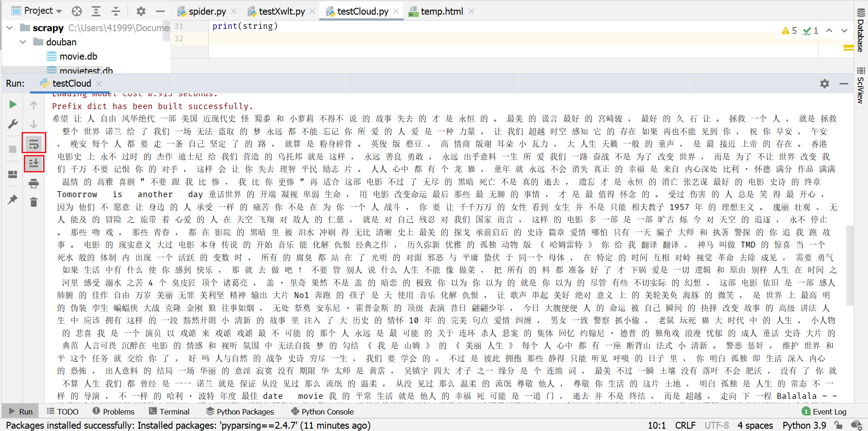Open run configuration wrench icon
The width and height of the screenshot is (868, 431).
click(13, 124)
